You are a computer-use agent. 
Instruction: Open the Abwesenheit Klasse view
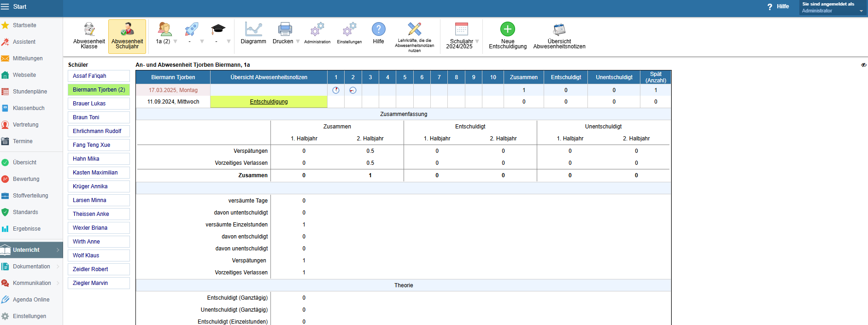[x=89, y=30]
